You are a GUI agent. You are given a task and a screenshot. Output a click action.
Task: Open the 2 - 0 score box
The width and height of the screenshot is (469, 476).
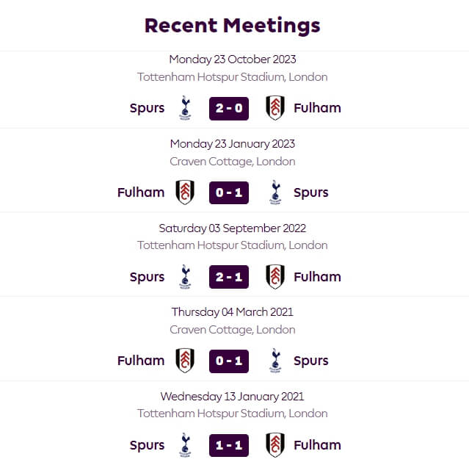[x=229, y=109]
